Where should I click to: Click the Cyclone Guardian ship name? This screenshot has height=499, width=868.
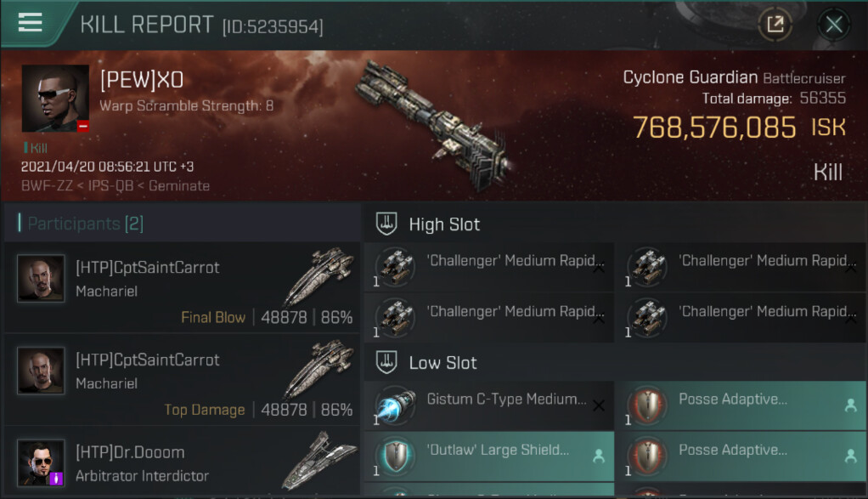pyautogui.click(x=690, y=77)
